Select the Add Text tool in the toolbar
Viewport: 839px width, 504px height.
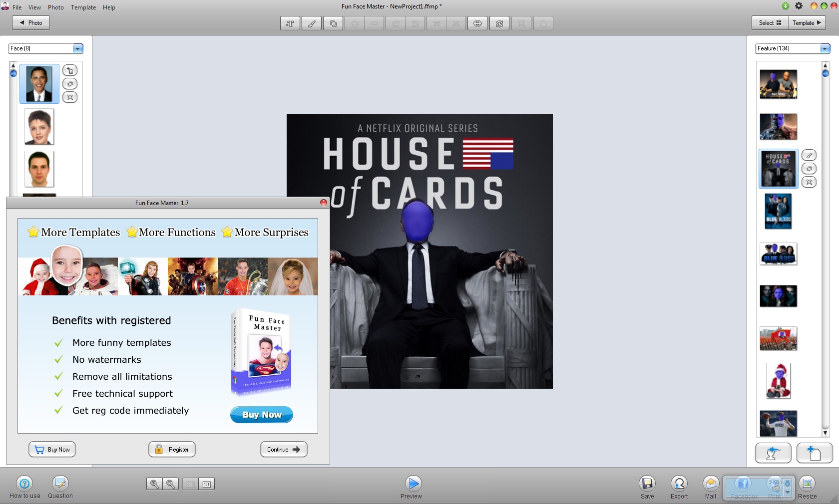pos(290,23)
